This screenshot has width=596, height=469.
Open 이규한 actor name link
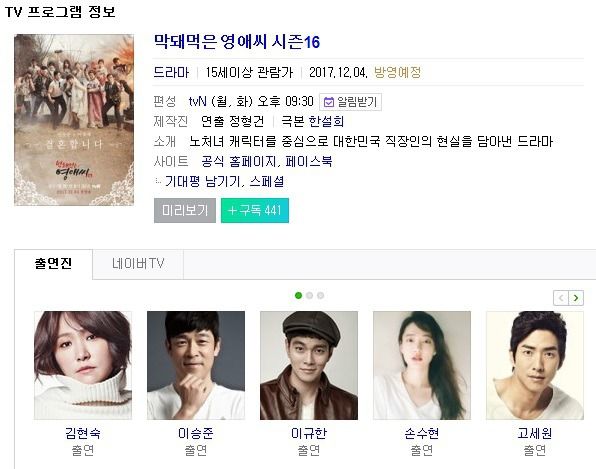309,433
